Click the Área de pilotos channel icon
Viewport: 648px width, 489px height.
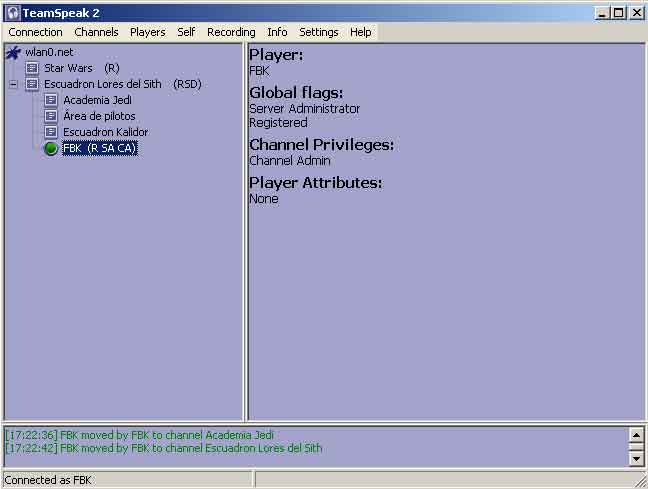click(x=51, y=116)
